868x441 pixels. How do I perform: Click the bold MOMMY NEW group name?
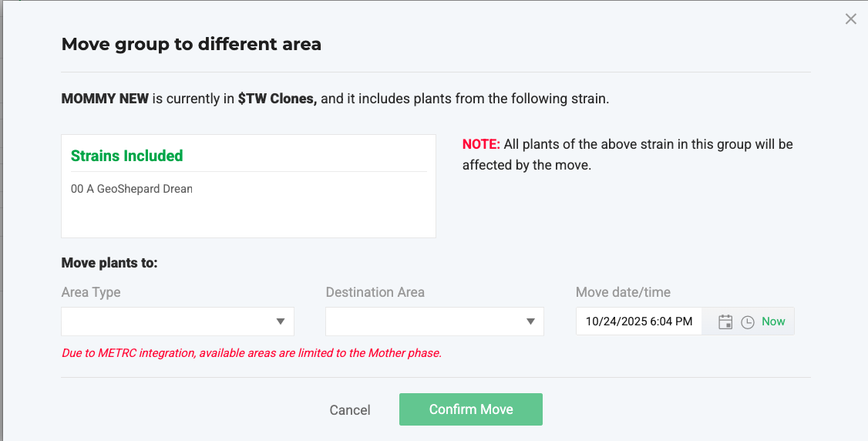(105, 99)
